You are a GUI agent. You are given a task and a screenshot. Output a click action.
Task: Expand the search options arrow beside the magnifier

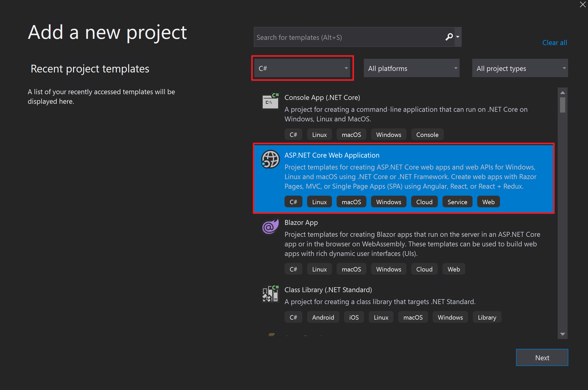pos(458,37)
